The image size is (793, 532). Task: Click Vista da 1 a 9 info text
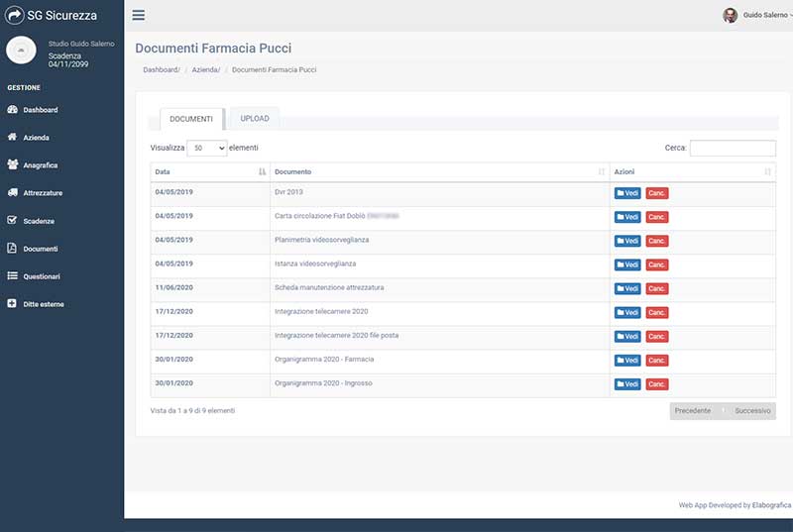(192, 411)
